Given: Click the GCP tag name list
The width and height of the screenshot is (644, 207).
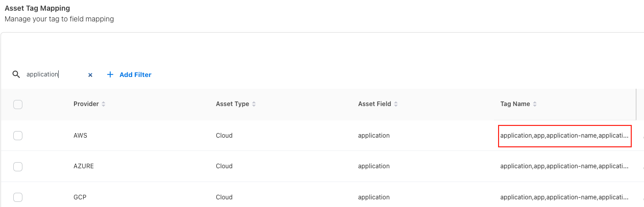Looking at the screenshot, I should coord(564,197).
